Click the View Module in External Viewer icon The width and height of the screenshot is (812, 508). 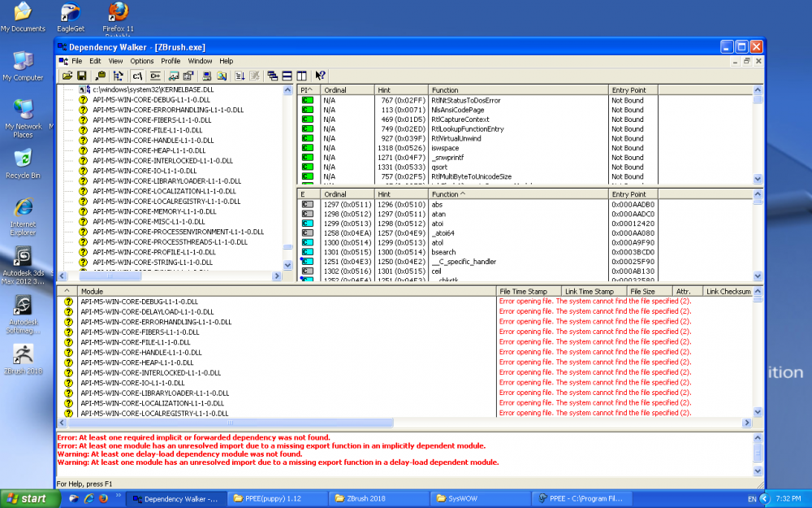coord(175,76)
